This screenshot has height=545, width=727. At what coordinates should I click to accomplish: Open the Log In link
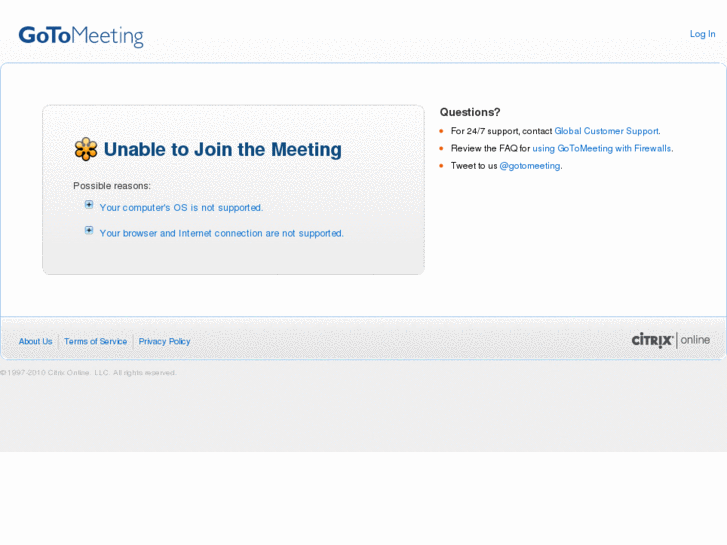702,34
